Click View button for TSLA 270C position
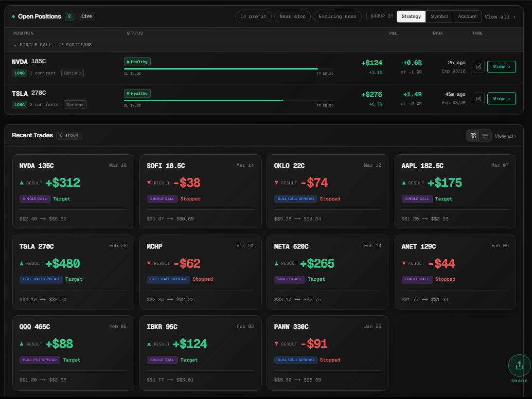The image size is (532, 399). click(501, 99)
